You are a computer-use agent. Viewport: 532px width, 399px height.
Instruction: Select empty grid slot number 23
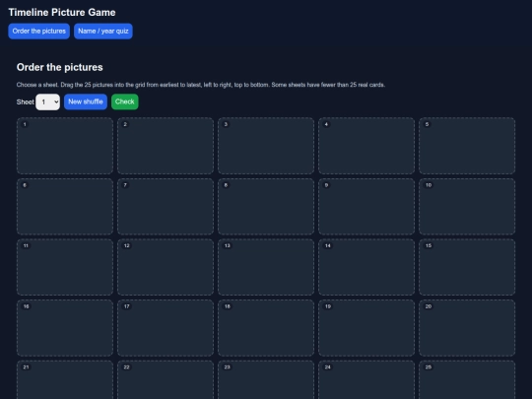(266, 380)
